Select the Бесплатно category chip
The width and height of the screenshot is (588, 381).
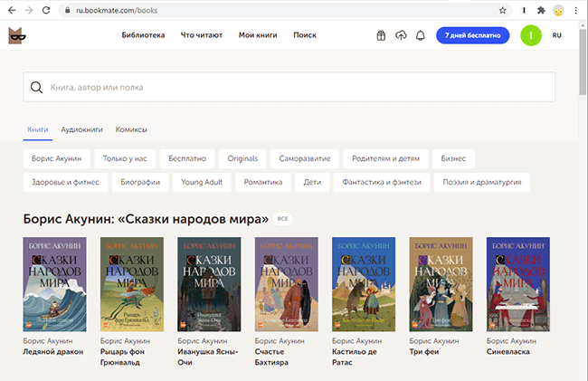tap(187, 158)
